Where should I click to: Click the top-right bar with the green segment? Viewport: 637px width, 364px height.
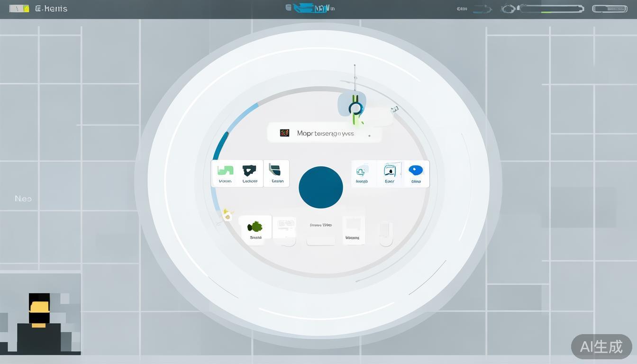click(552, 9)
